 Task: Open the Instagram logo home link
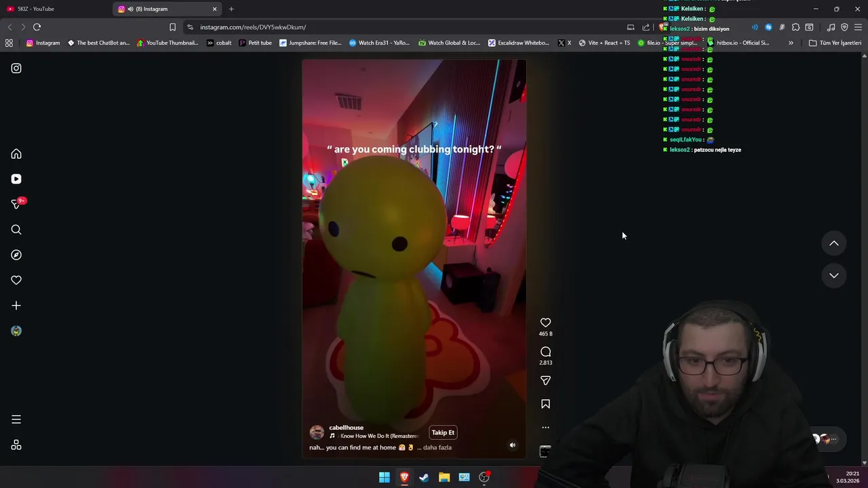(x=16, y=68)
